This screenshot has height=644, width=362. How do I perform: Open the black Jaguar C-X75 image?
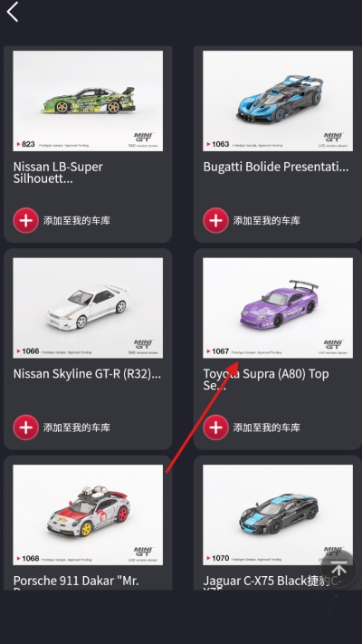pos(278,514)
